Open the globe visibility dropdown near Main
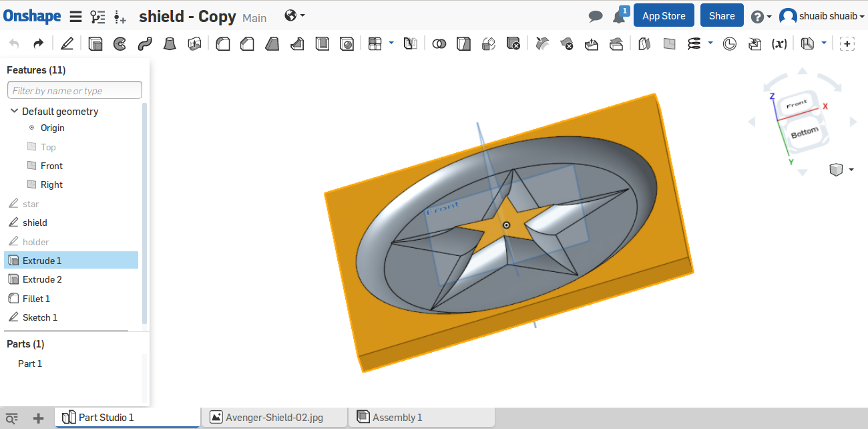The height and width of the screenshot is (429, 868). click(294, 15)
